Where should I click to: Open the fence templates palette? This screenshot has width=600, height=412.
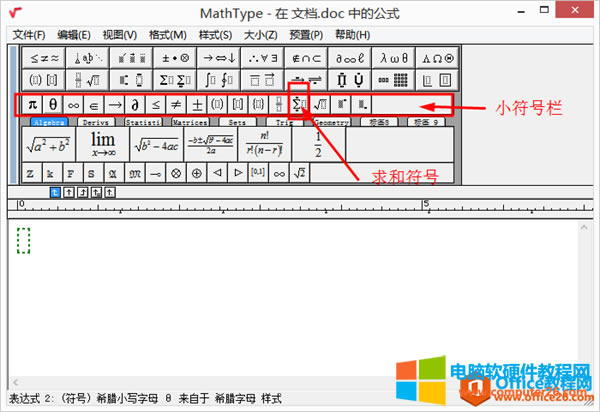coord(44,80)
